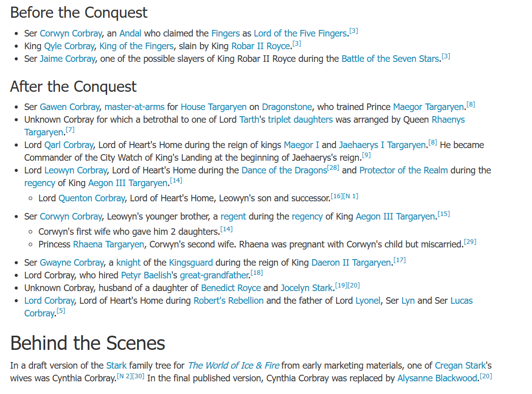Open the Jocelyn Stark link
532x394 pixels.
(307, 289)
